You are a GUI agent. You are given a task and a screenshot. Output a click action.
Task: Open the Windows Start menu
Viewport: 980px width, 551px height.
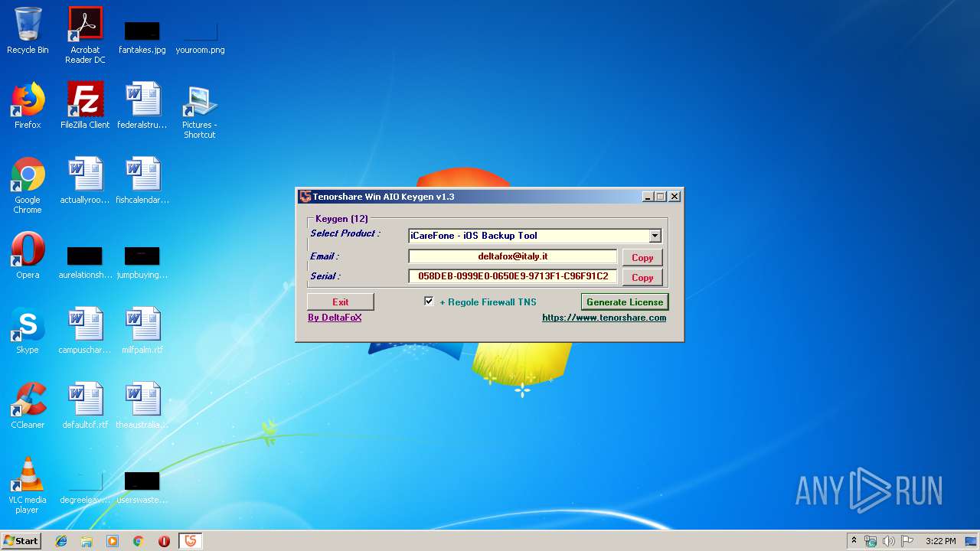point(21,541)
